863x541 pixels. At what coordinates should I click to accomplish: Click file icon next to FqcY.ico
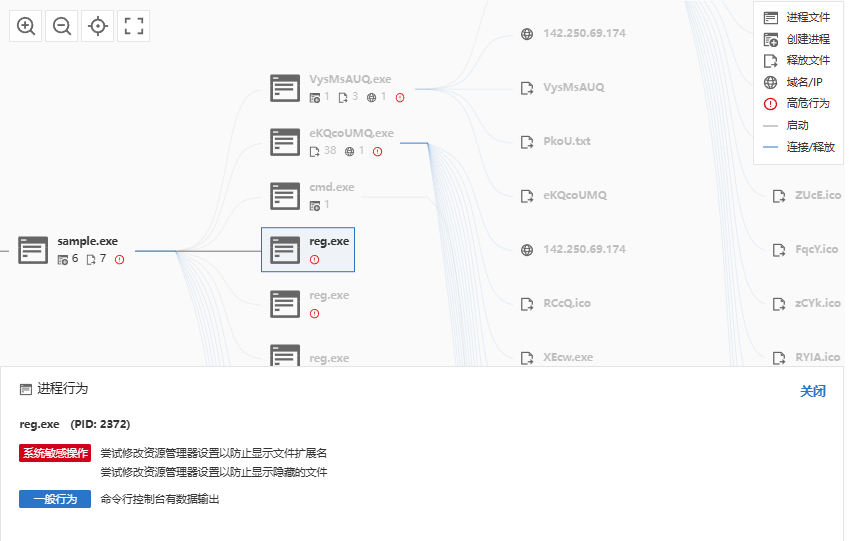[x=779, y=250]
